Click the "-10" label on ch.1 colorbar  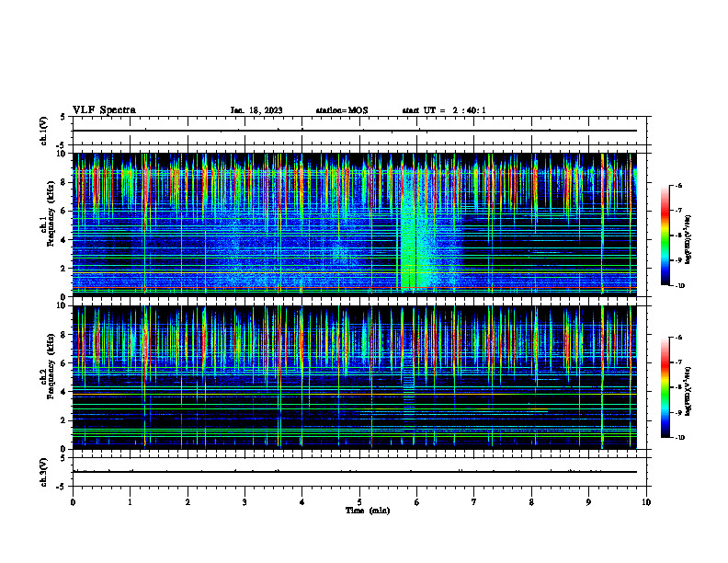[x=679, y=286]
